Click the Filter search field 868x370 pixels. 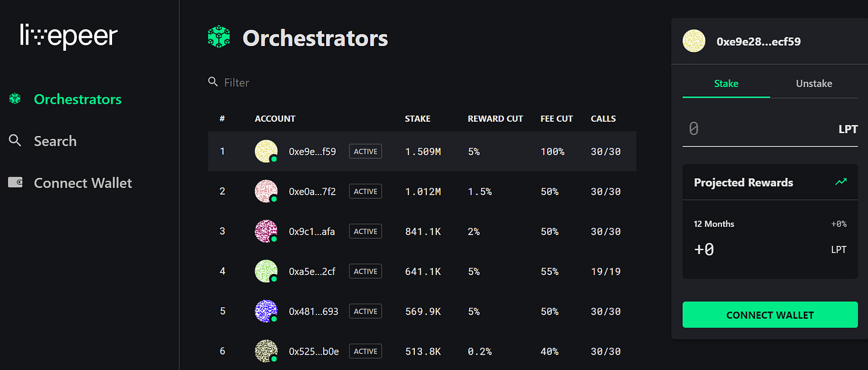[x=298, y=82]
